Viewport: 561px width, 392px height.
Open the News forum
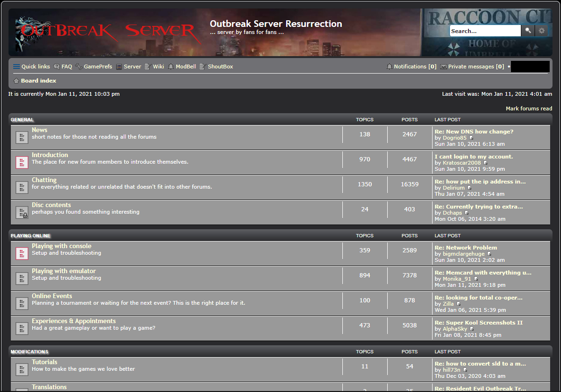39,130
